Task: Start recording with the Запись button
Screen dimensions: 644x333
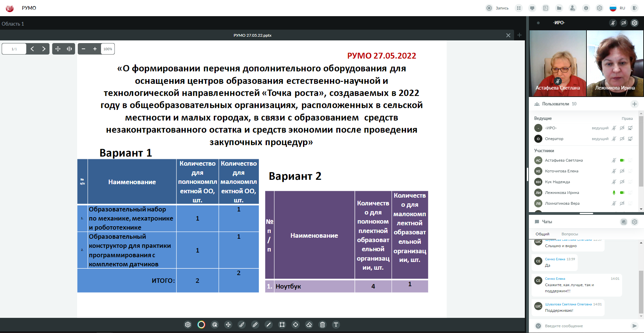Action: pos(497,8)
